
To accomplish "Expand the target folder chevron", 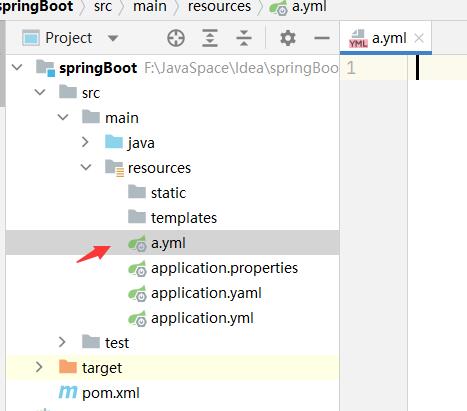I will coord(39,367).
